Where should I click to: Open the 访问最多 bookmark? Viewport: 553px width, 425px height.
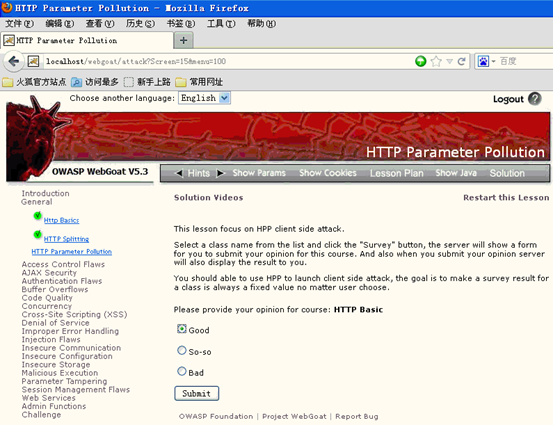click(x=95, y=82)
